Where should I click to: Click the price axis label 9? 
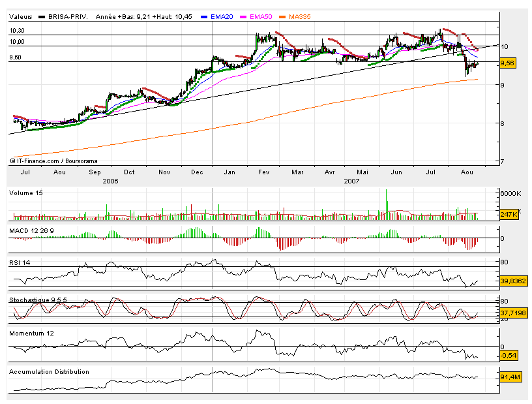(x=503, y=85)
